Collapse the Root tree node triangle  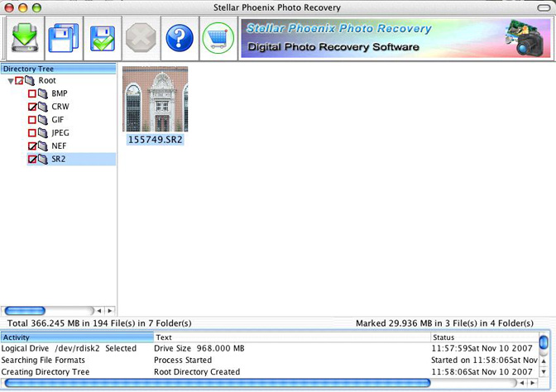click(11, 81)
